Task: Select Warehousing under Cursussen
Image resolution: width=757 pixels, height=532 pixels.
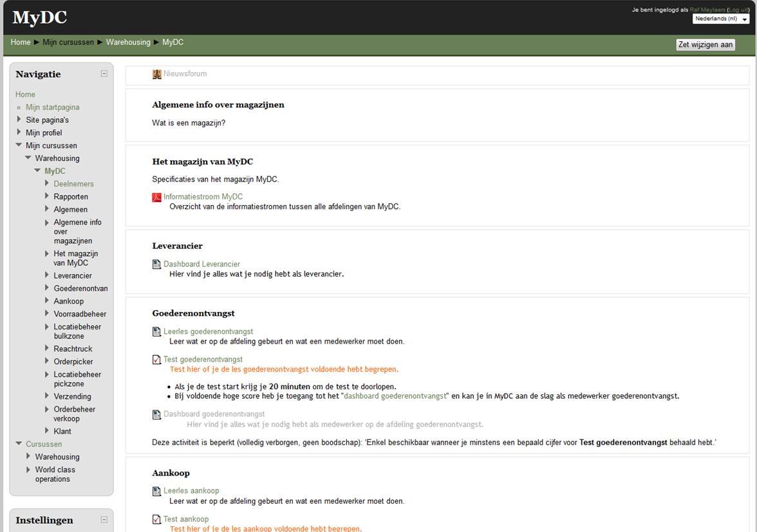Action: 57,457
